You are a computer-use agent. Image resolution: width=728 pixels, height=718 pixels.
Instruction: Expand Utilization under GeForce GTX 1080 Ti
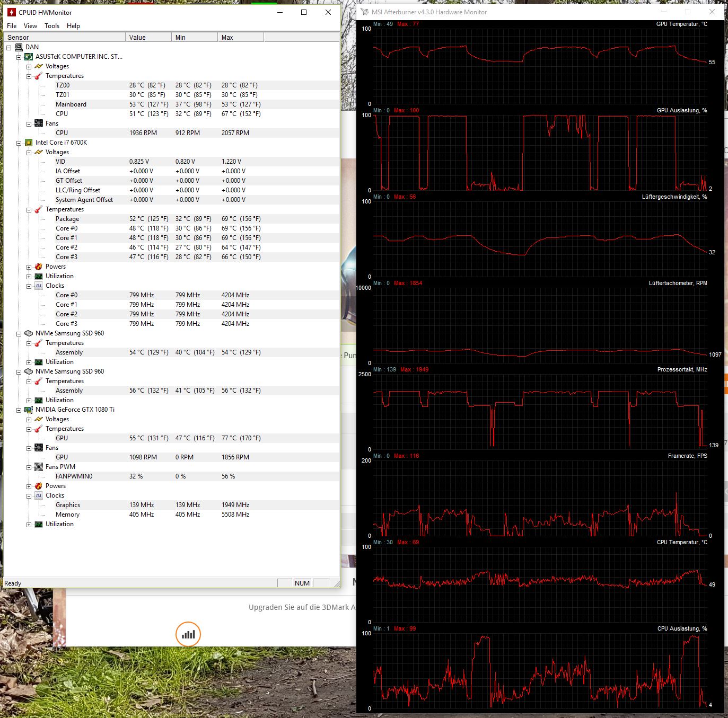coord(29,525)
